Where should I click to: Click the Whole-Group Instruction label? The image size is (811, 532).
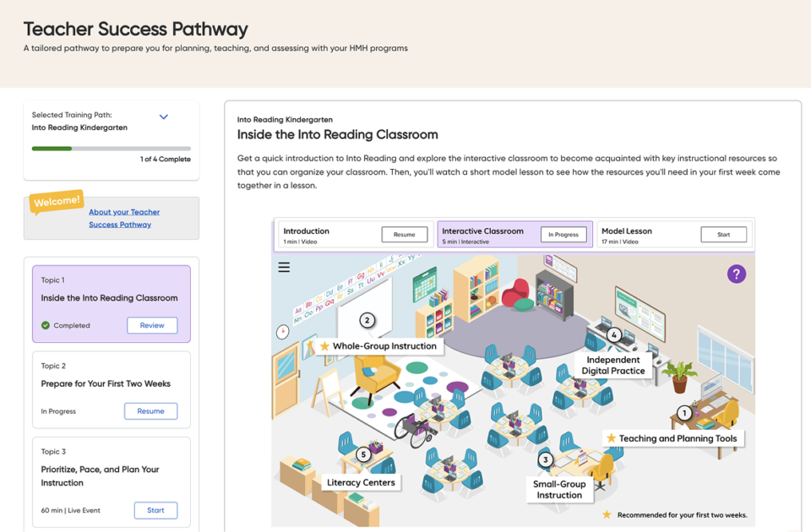(384, 346)
